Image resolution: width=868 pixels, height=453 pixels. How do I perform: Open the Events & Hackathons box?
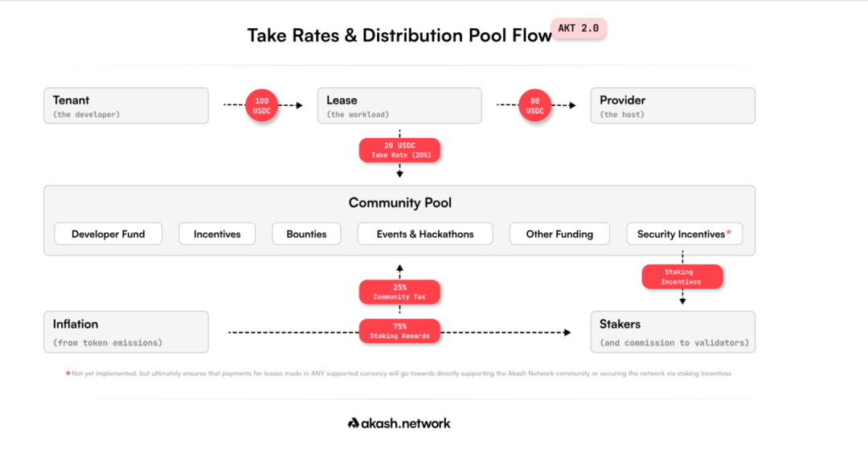coord(425,234)
